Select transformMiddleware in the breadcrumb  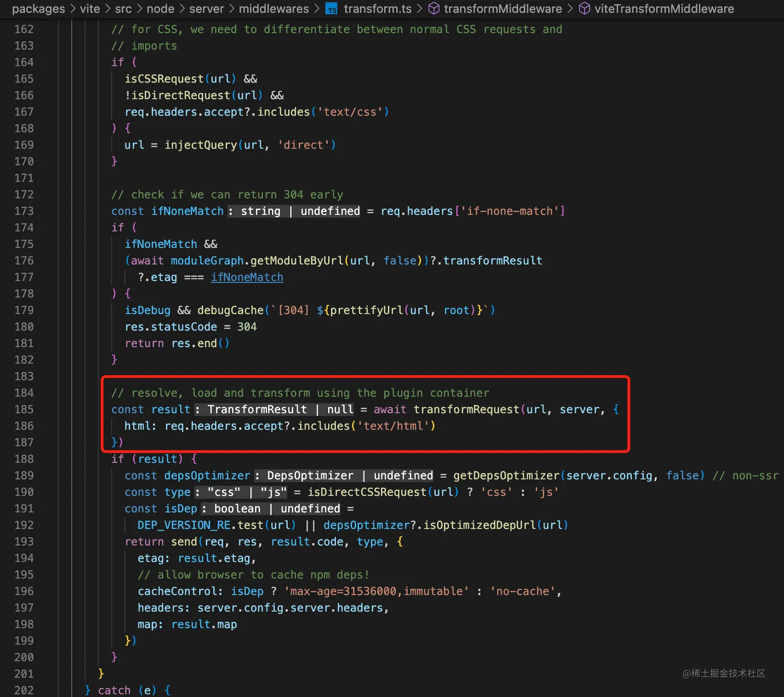click(503, 9)
